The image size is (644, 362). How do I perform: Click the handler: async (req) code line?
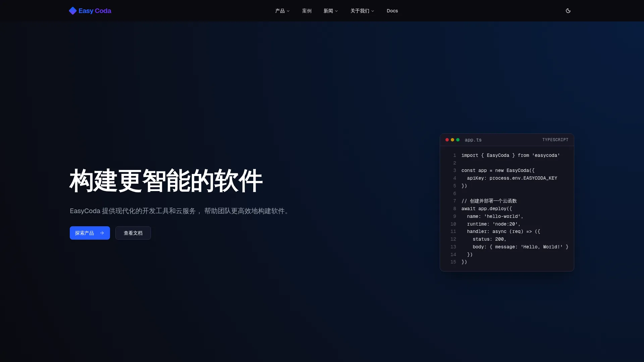[503, 231]
